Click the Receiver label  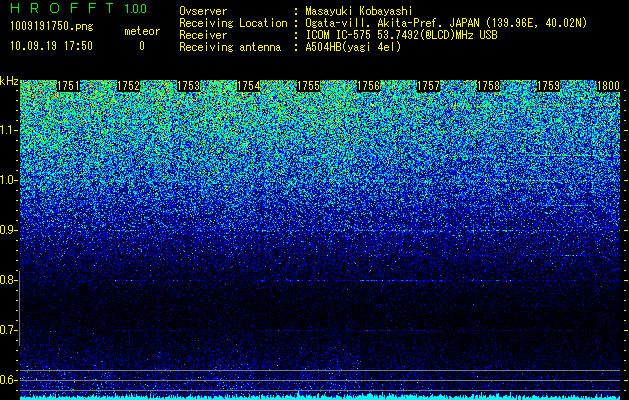coord(203,35)
